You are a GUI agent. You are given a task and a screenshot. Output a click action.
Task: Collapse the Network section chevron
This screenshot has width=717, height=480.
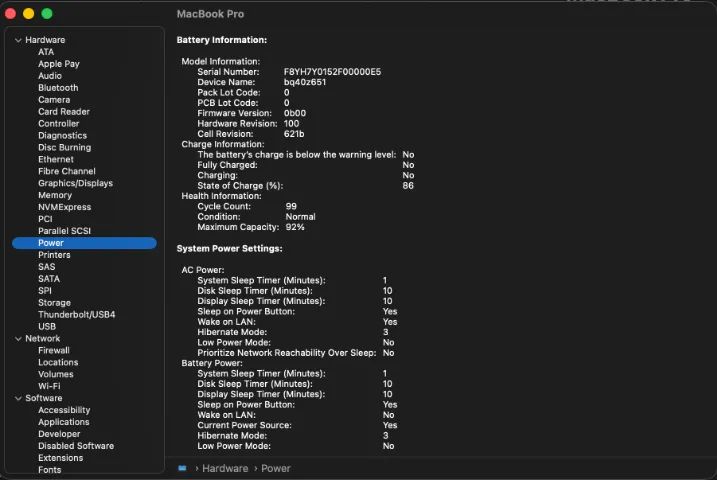pos(18,339)
